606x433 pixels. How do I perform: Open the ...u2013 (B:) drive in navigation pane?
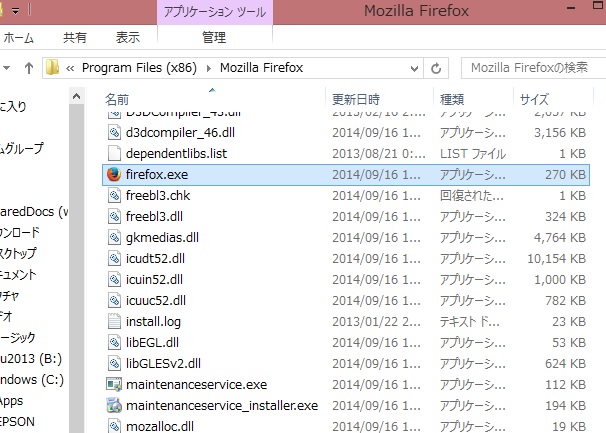(31, 359)
